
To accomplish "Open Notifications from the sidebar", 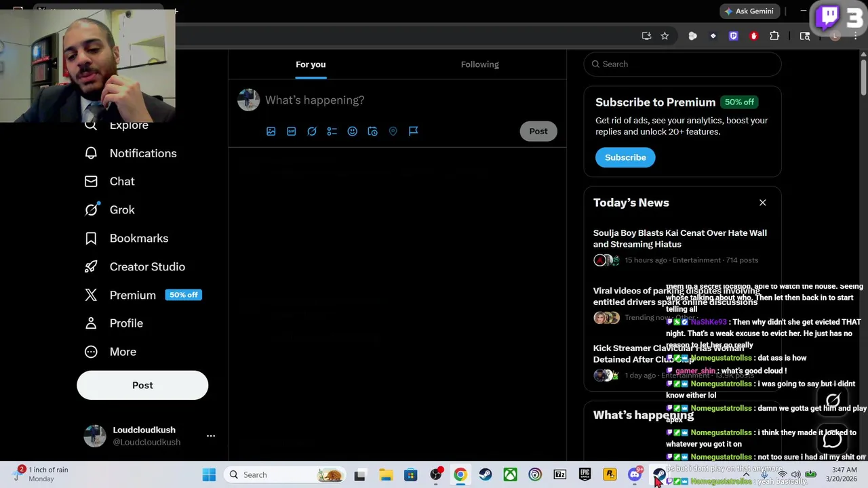I will [x=130, y=153].
